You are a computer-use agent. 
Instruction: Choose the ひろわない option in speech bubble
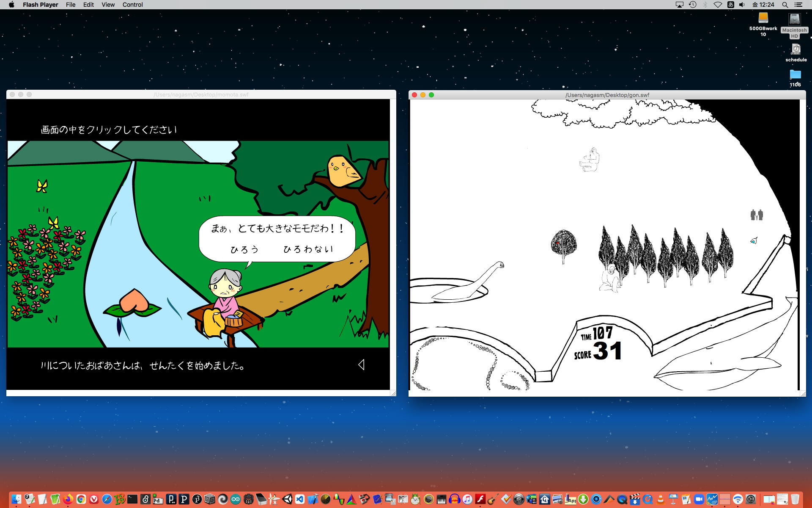point(308,249)
